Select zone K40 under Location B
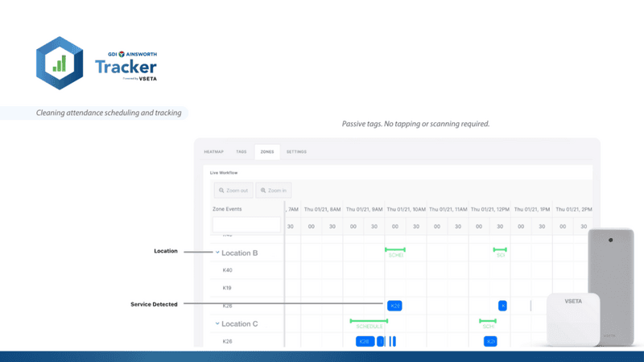This screenshot has width=644, height=362. tap(227, 270)
